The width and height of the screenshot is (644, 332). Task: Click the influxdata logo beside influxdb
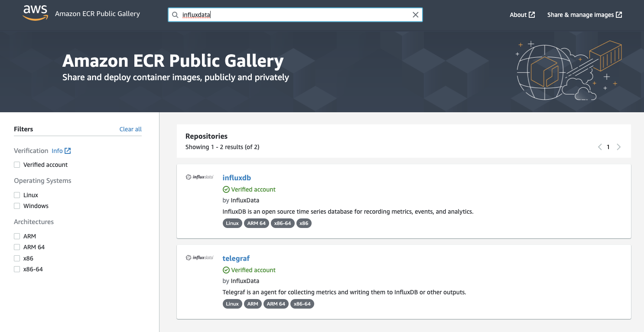pyautogui.click(x=200, y=177)
